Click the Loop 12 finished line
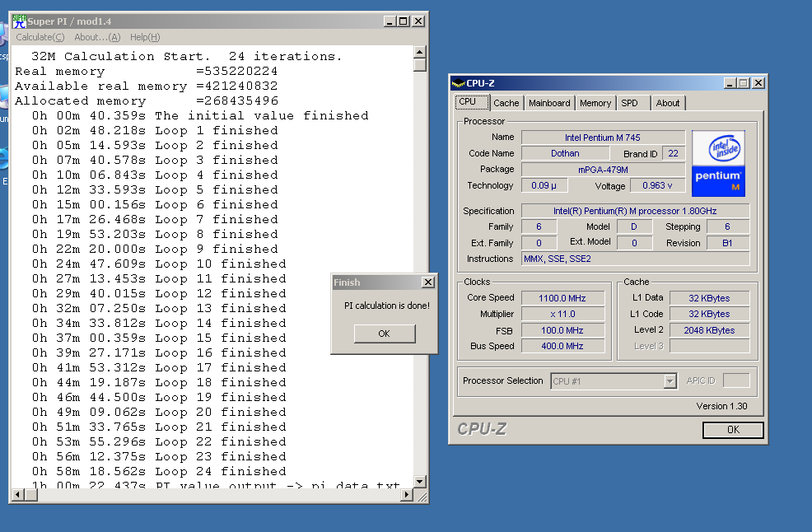 pos(159,293)
